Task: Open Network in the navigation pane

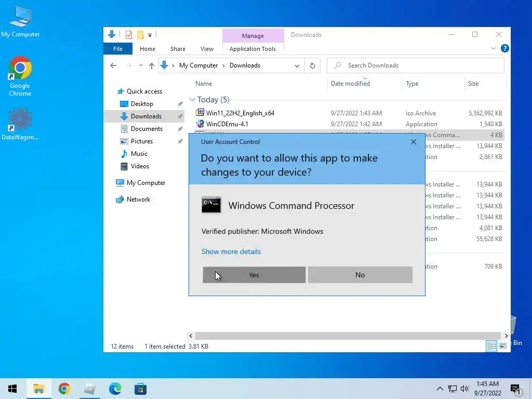Action: coord(138,199)
